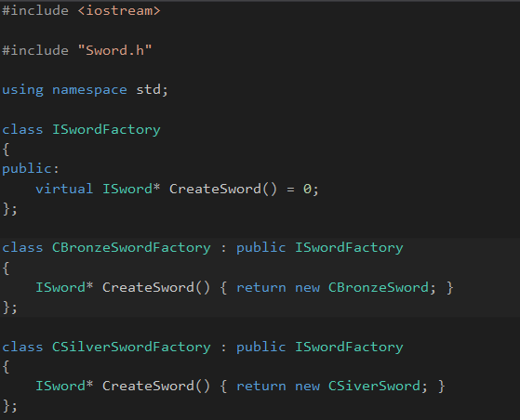Click CreateSword() inside the CBronzeSwordFactory class
Viewport: 520px width, 420px height.
tap(156, 287)
